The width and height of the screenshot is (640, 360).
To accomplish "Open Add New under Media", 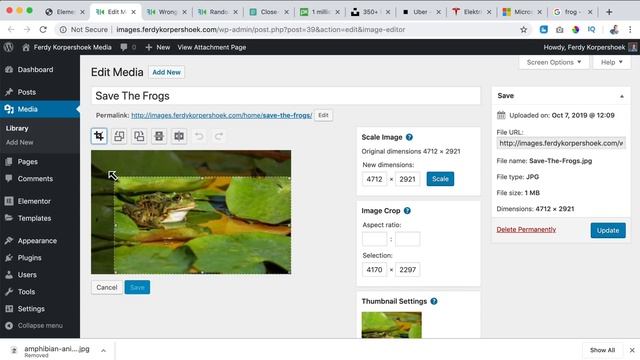I will (x=20, y=142).
